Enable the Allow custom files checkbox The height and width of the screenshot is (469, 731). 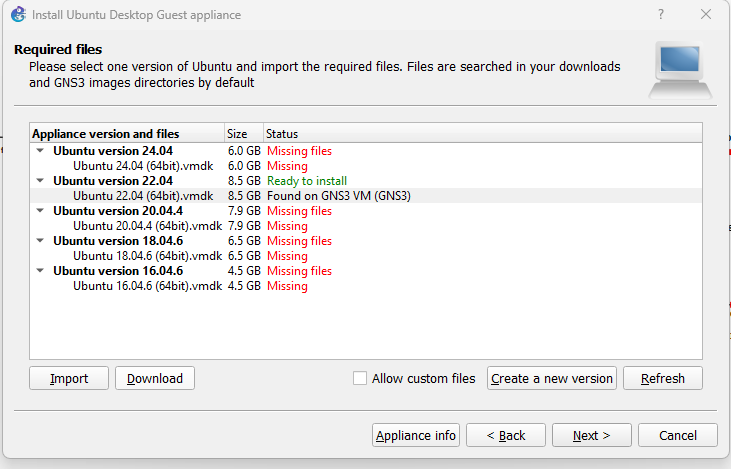pos(360,378)
